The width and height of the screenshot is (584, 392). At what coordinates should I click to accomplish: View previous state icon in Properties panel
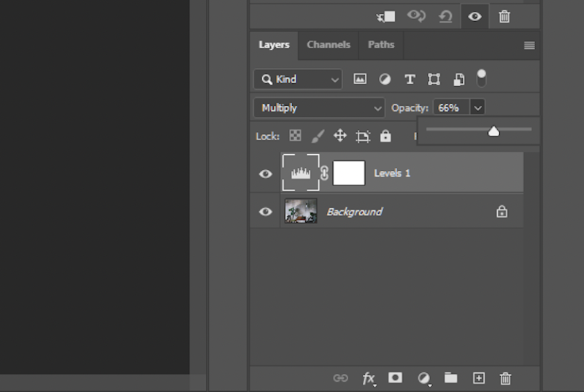[416, 16]
